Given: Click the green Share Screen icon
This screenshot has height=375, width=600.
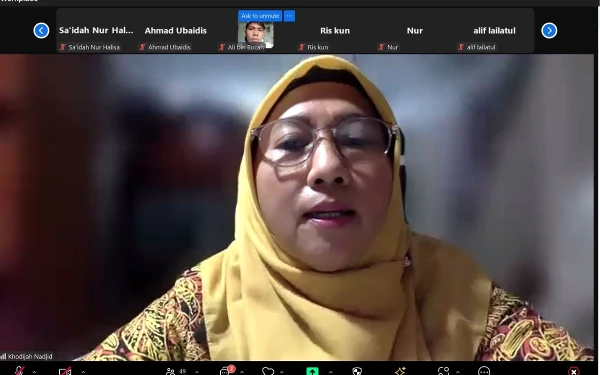Looking at the screenshot, I should point(312,371).
